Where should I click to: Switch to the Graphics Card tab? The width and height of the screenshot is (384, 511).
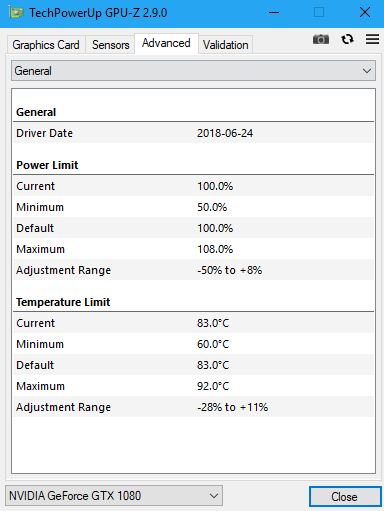46,45
